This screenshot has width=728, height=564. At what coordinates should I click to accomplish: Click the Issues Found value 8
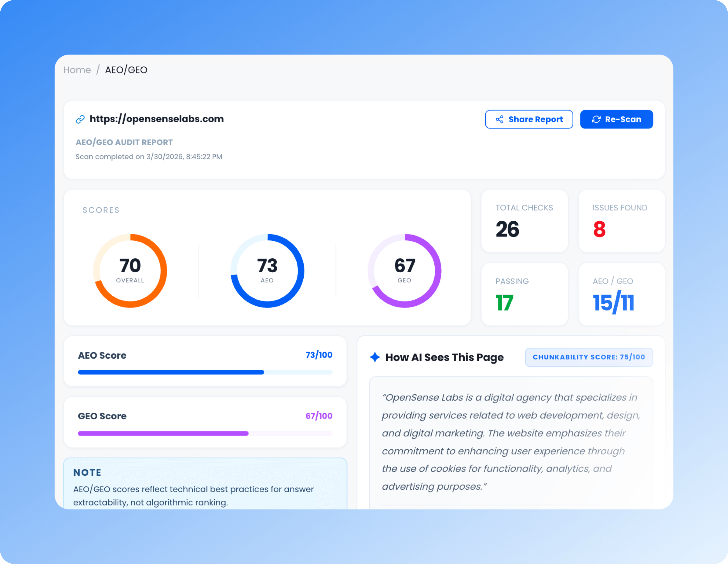click(x=599, y=229)
